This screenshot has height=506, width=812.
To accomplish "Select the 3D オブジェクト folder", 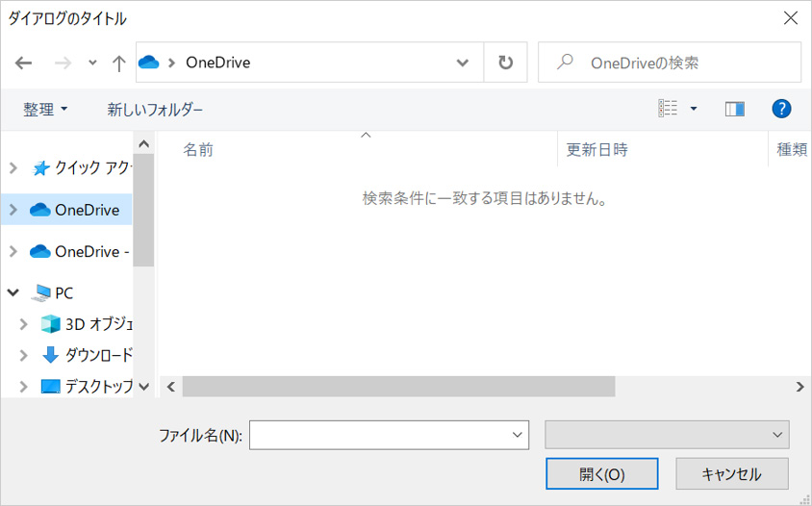I will tap(98, 324).
